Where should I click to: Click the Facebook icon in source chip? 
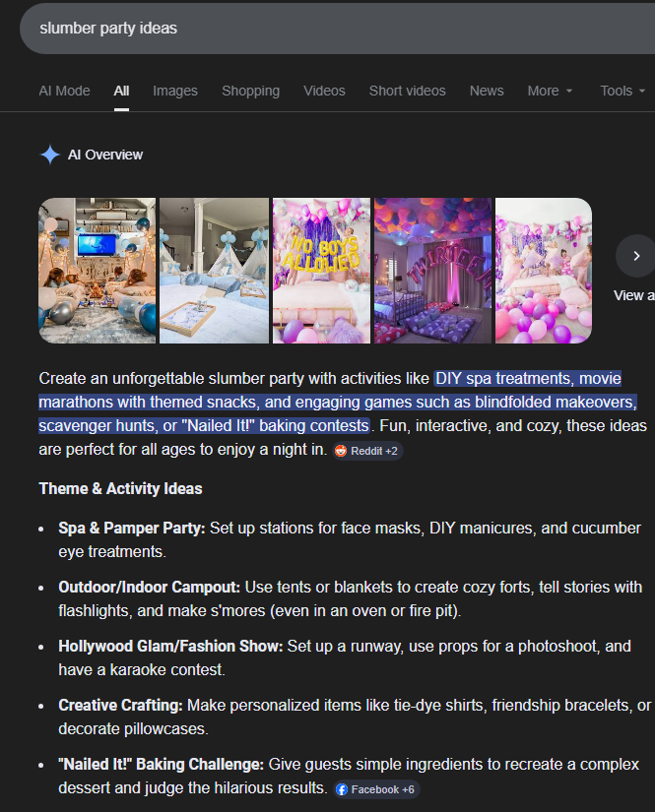coord(342,789)
